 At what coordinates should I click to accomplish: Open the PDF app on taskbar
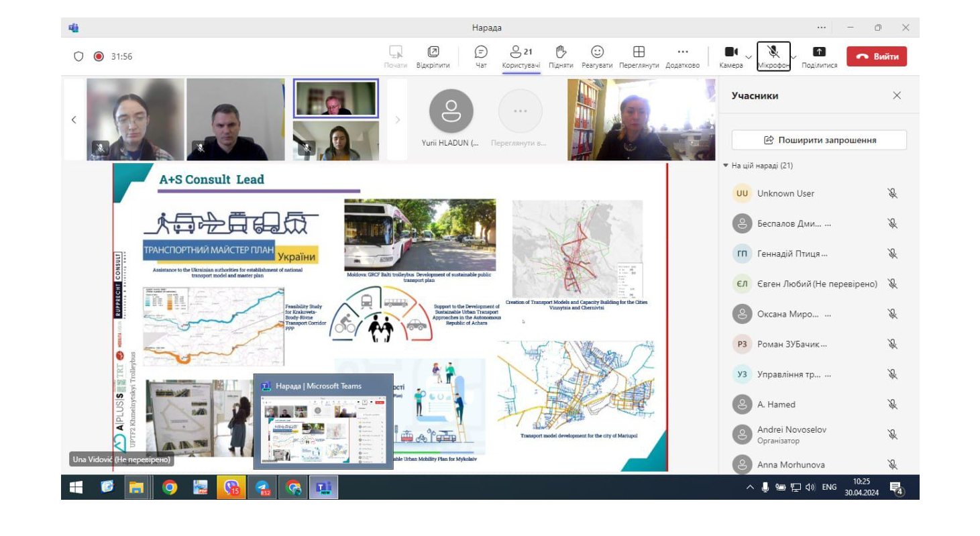200,488
